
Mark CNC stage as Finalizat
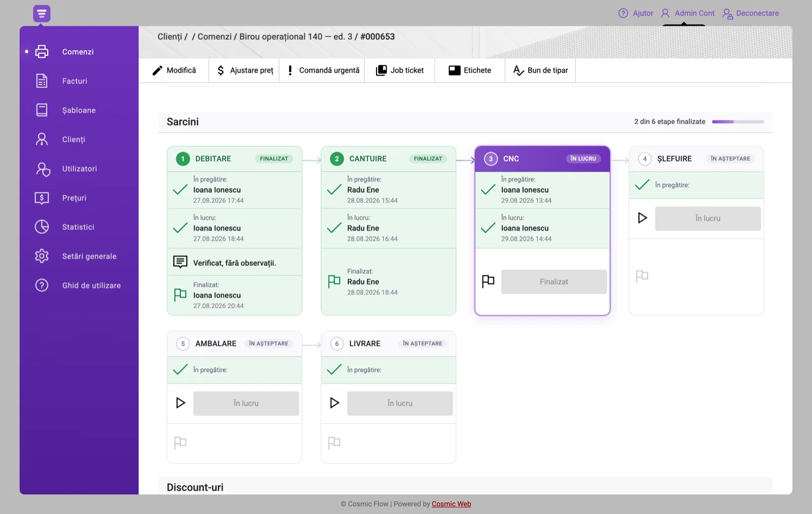point(554,282)
